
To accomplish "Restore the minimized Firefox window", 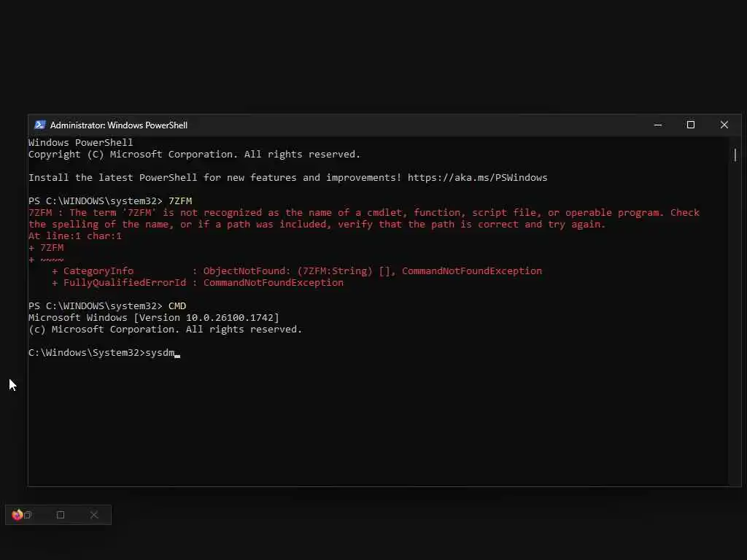I will tap(28, 515).
